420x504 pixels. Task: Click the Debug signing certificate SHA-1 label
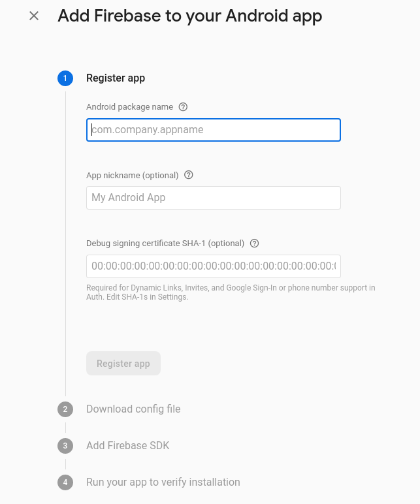(165, 244)
